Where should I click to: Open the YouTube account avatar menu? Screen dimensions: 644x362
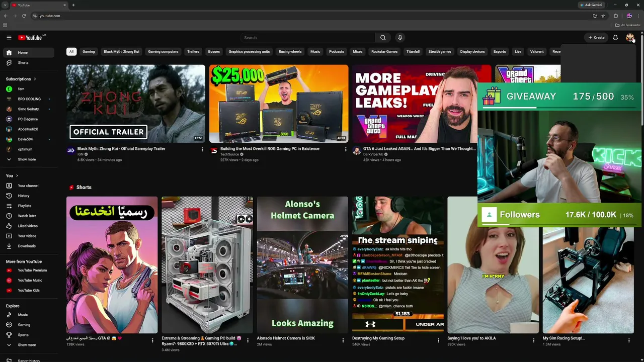point(629,38)
